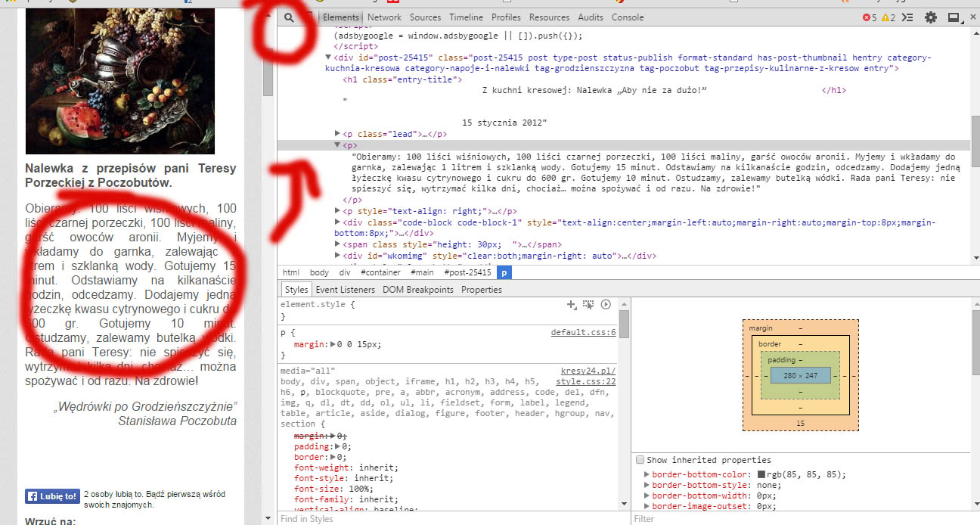Click the Find in Styles field
The image size is (980, 525).
click(446, 519)
